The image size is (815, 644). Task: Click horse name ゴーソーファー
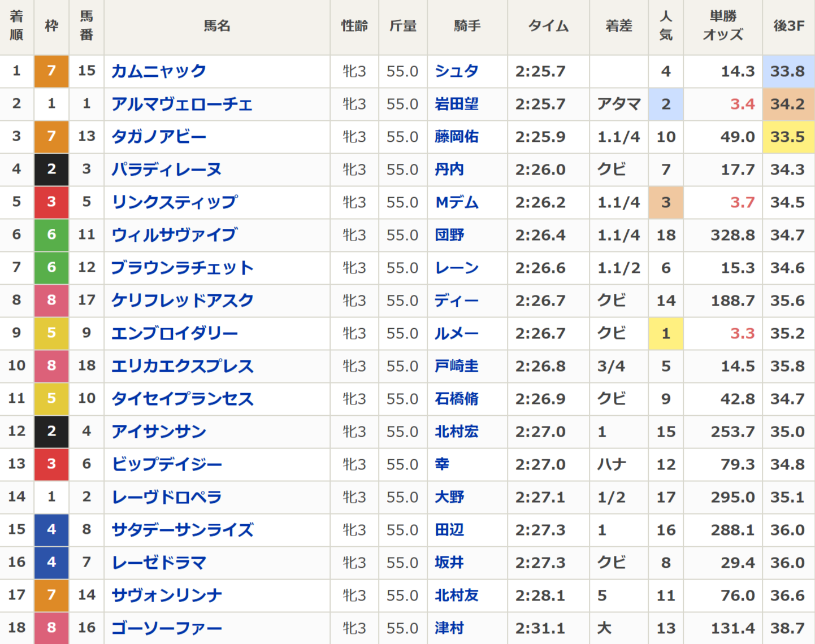(x=167, y=628)
